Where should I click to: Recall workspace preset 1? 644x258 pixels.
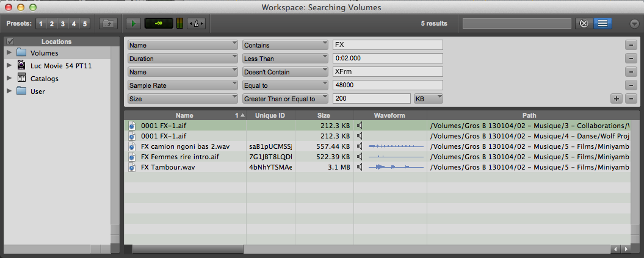click(41, 24)
